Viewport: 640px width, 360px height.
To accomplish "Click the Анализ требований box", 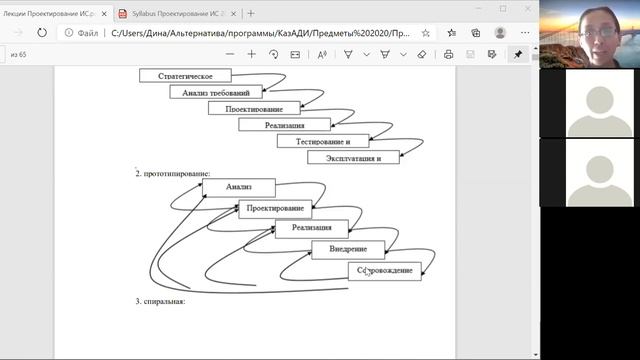I will tap(216, 92).
